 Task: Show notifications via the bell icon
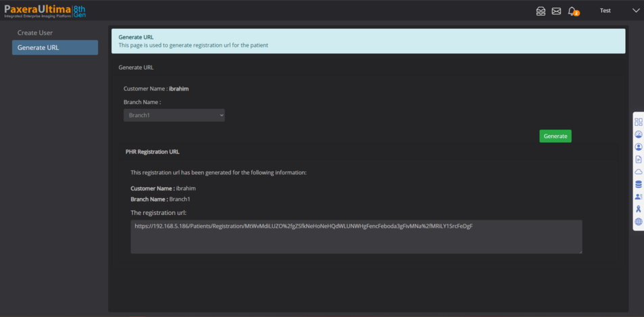572,11
